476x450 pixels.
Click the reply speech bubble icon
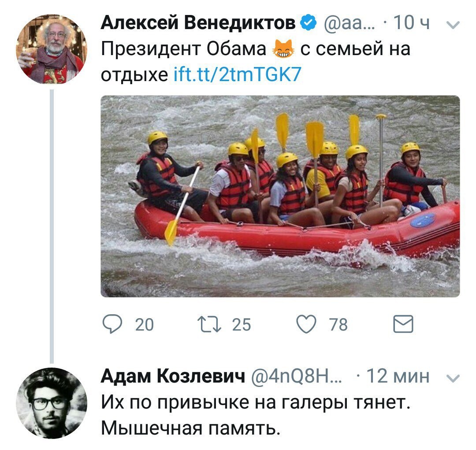click(x=112, y=324)
